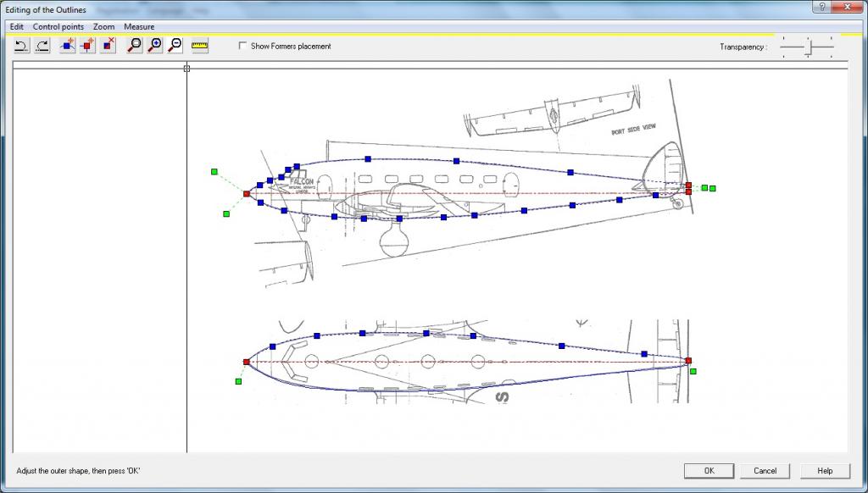Select the yellow ruler measure tool
868x493 pixels.
click(199, 46)
